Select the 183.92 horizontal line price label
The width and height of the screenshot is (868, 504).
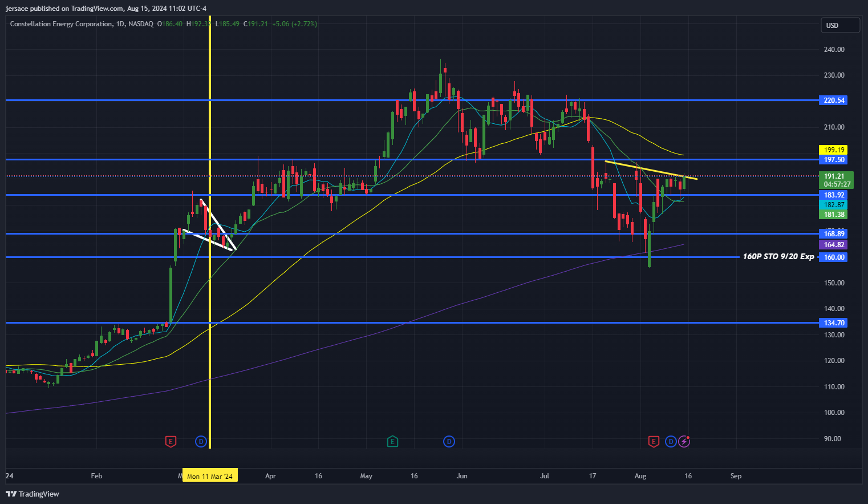pos(834,195)
